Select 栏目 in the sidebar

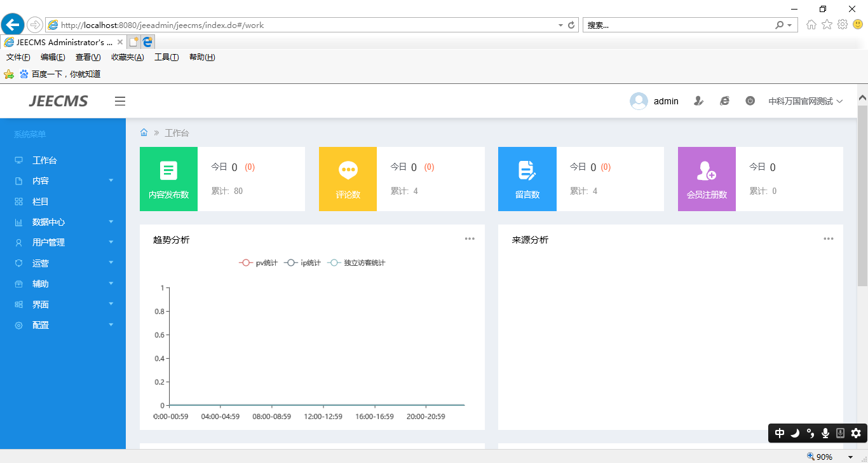coord(41,202)
